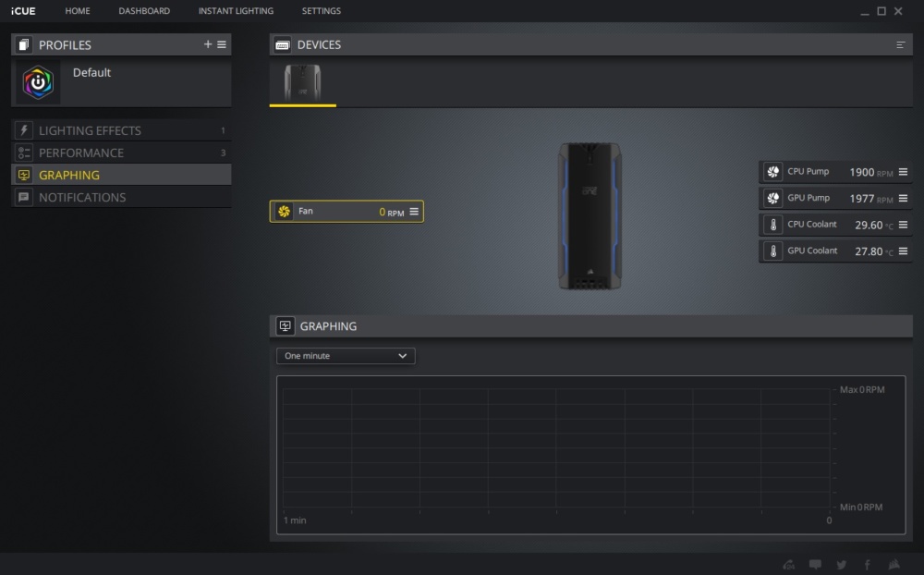Click the Graphing panel header icon

(286, 326)
